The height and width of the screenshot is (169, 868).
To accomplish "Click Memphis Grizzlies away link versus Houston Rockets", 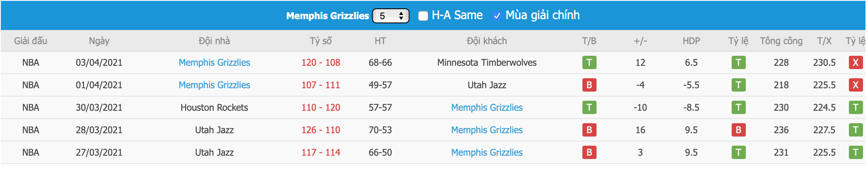I will [x=487, y=107].
